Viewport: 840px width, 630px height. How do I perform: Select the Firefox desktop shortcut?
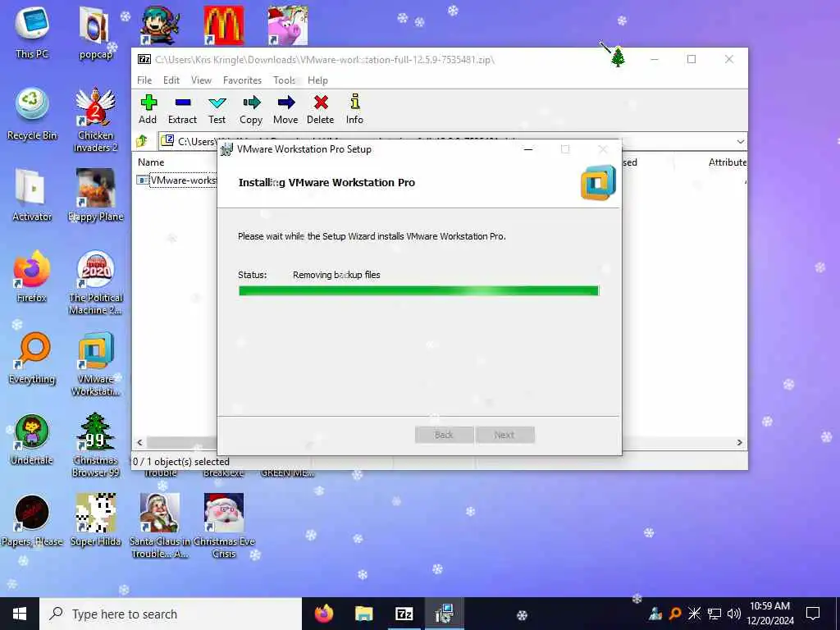32,277
